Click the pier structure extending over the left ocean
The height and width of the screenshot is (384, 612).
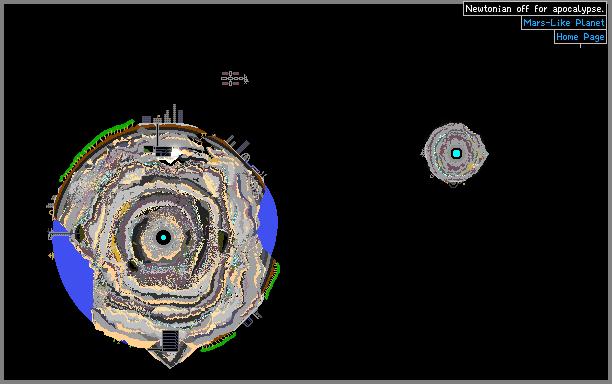62,234
